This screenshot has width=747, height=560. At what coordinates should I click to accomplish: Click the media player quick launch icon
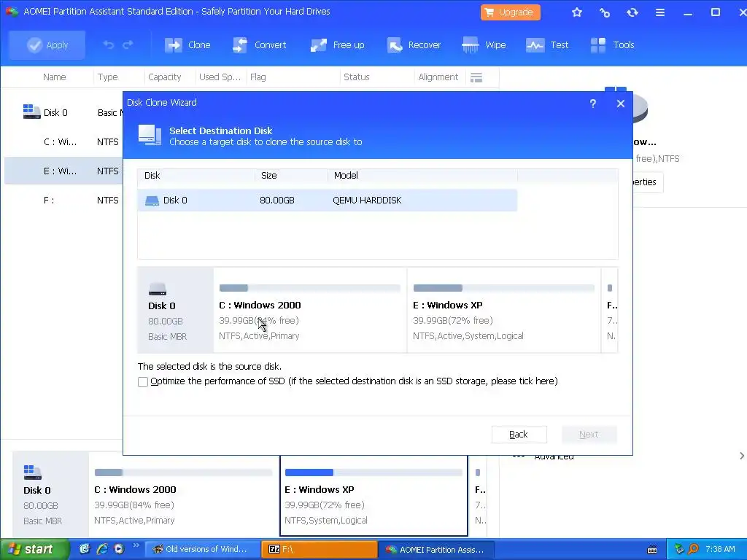pyautogui.click(x=119, y=549)
